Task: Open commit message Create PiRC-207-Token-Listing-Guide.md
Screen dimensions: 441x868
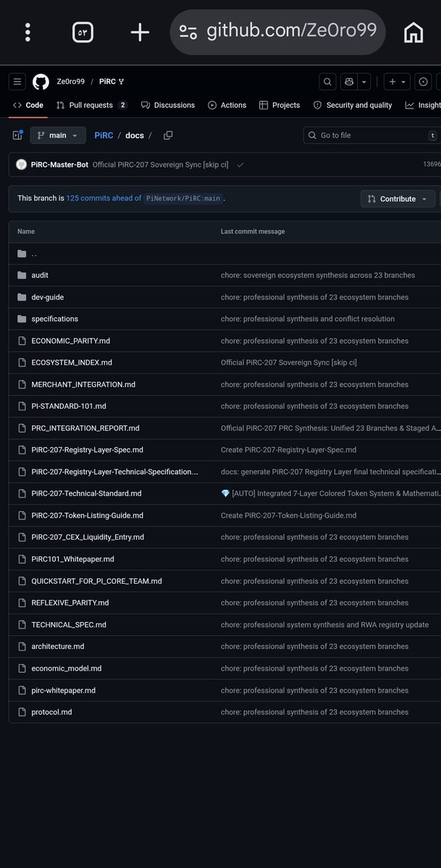Action: click(288, 516)
